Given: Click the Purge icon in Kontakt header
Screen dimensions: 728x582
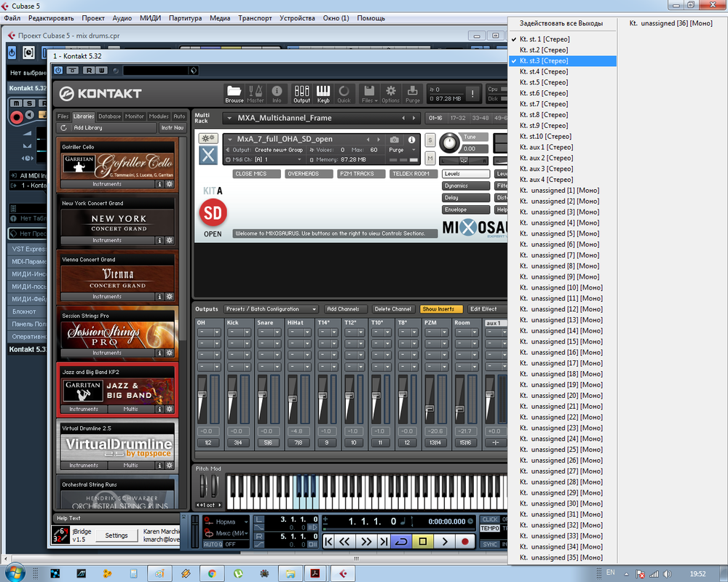Looking at the screenshot, I should pos(412,94).
